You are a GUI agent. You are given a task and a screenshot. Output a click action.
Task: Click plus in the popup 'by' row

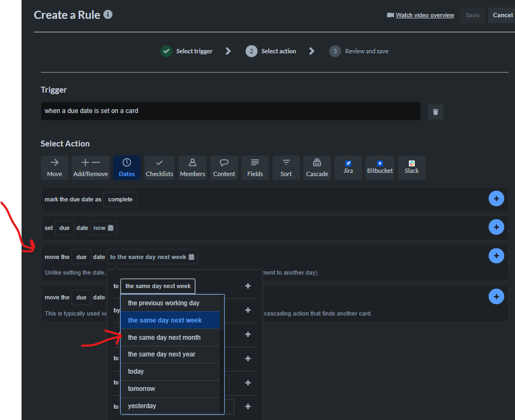pyautogui.click(x=248, y=310)
